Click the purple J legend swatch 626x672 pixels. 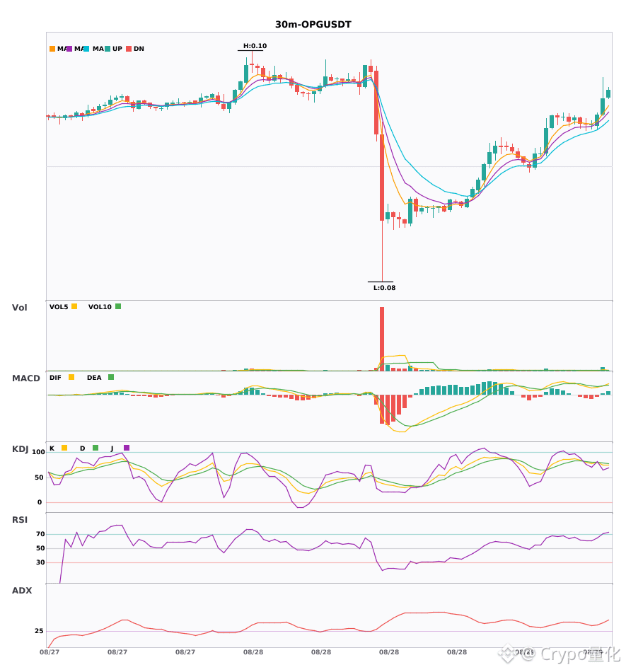(x=127, y=448)
